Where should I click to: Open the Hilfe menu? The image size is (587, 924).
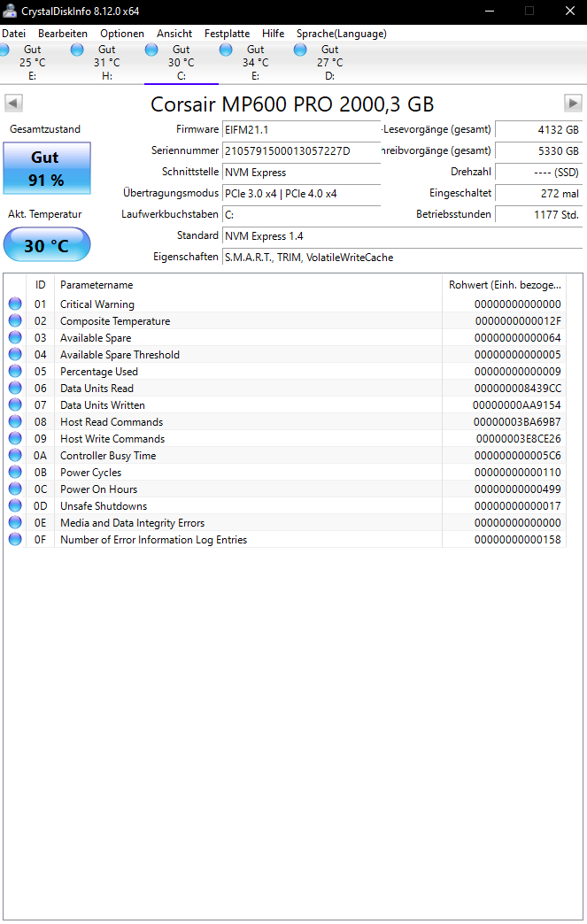click(273, 34)
